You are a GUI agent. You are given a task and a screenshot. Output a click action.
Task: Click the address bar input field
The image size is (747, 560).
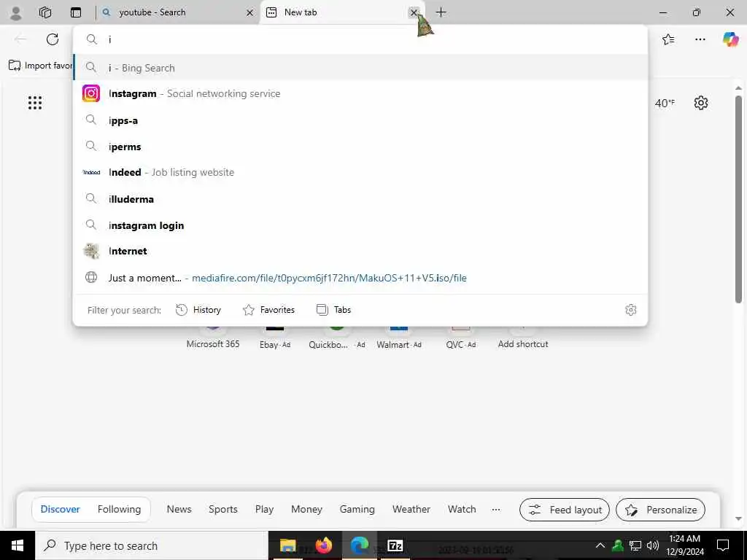(x=360, y=39)
